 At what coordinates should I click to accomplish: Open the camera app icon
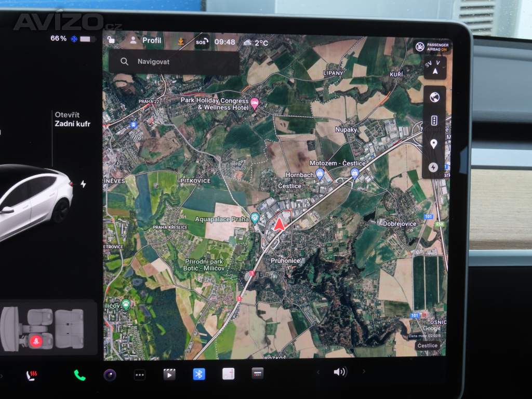click(x=110, y=375)
